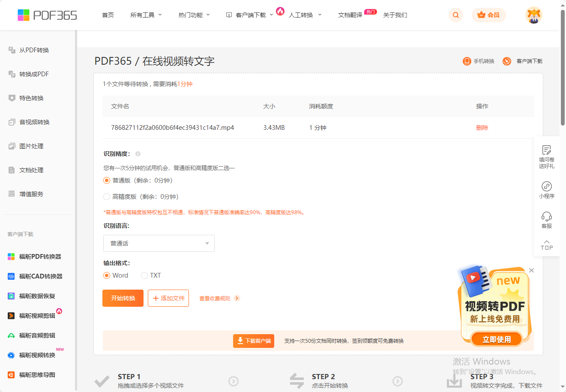The height and width of the screenshot is (392, 566).
Task: Click the 会员 membership button
Action: click(x=489, y=15)
